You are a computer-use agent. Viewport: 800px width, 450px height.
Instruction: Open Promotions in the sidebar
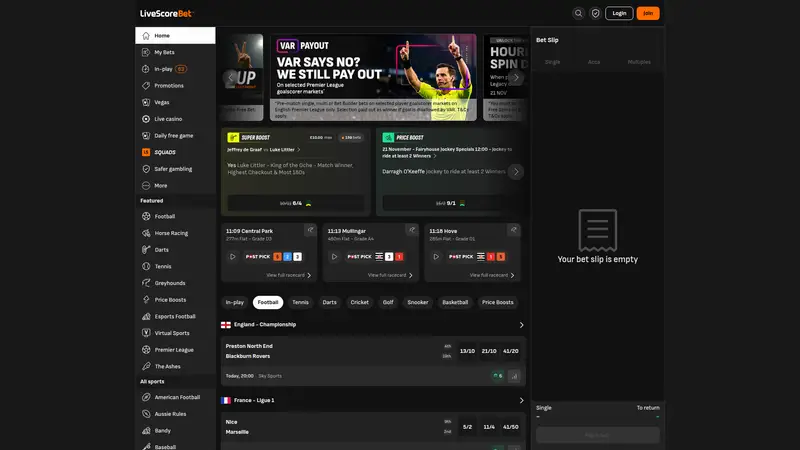click(x=175, y=86)
